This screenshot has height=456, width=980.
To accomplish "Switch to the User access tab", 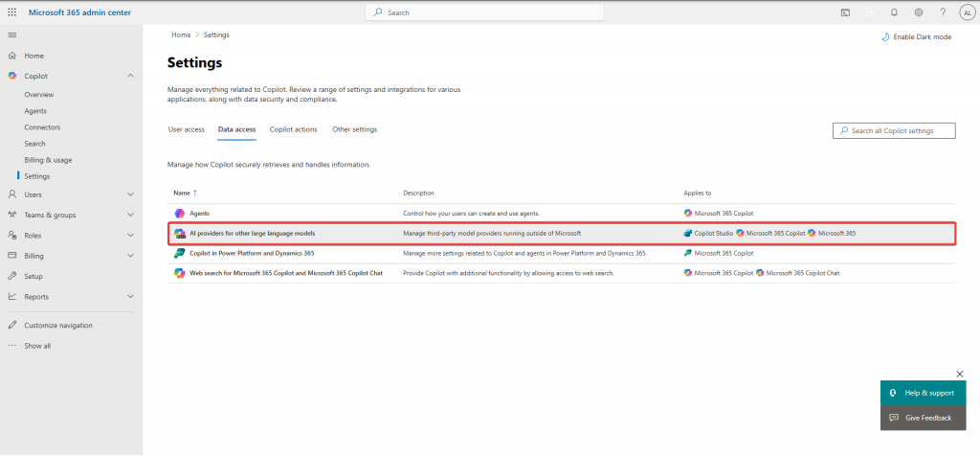I will [x=187, y=129].
